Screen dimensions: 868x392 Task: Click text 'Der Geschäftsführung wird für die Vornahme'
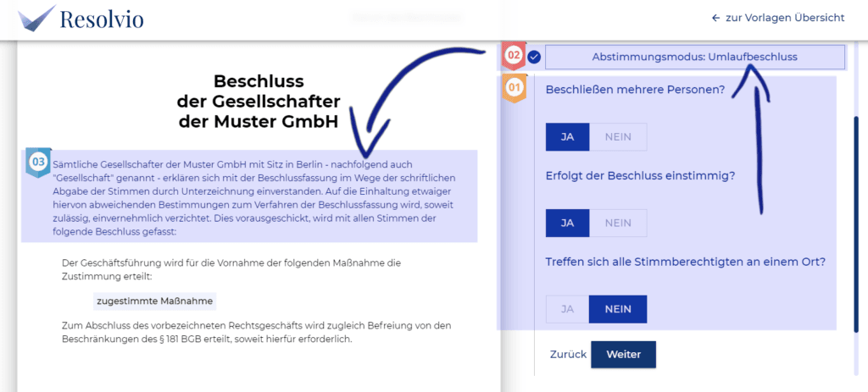click(x=231, y=268)
